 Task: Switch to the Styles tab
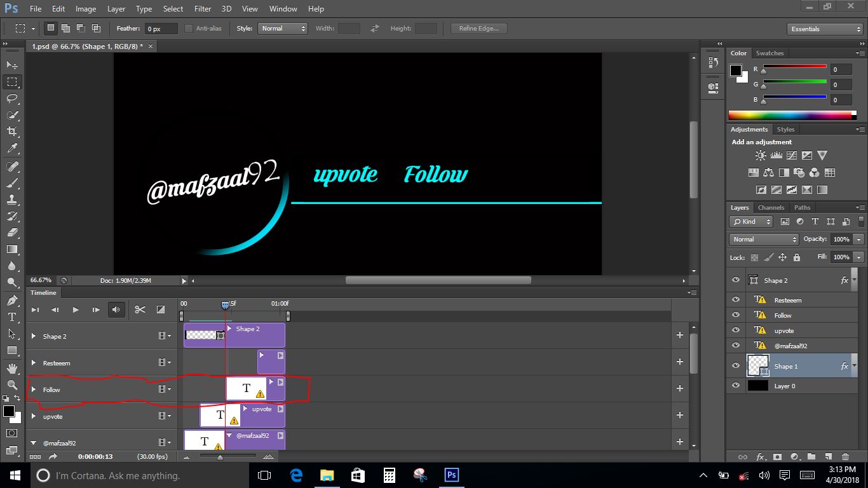point(786,130)
